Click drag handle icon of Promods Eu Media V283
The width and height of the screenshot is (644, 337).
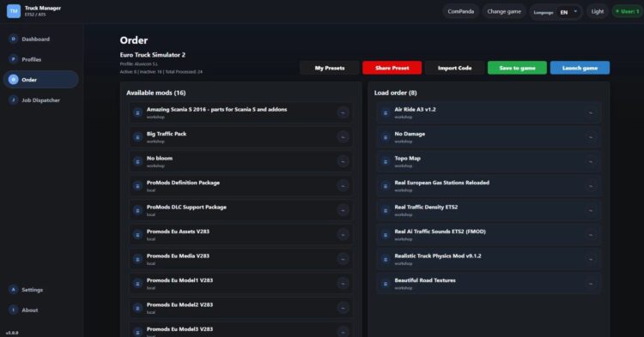point(137,259)
